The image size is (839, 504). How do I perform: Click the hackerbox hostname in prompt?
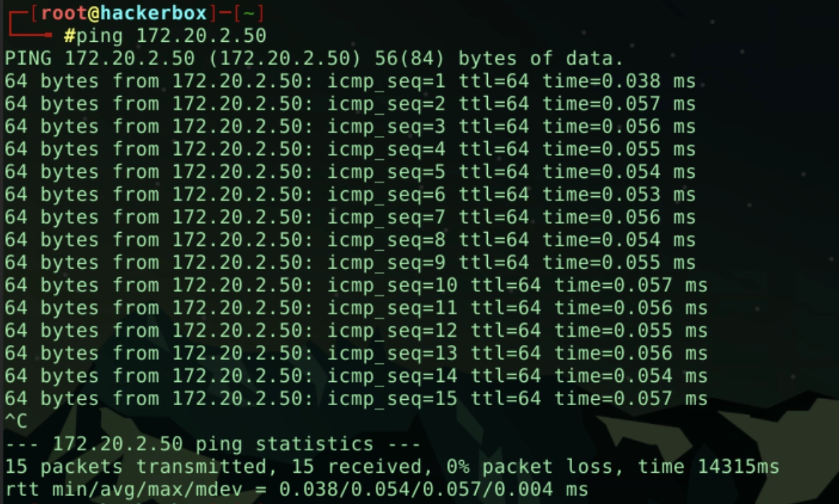tap(153, 13)
